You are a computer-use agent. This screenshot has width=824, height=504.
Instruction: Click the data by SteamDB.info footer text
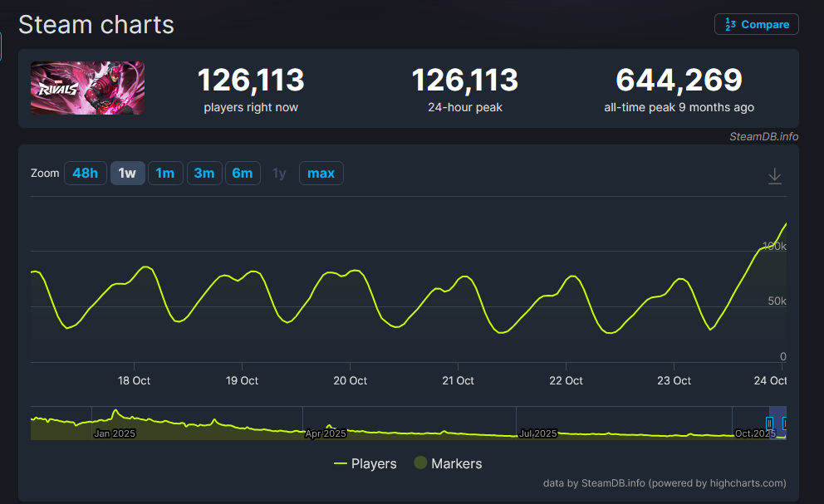pyautogui.click(x=665, y=483)
